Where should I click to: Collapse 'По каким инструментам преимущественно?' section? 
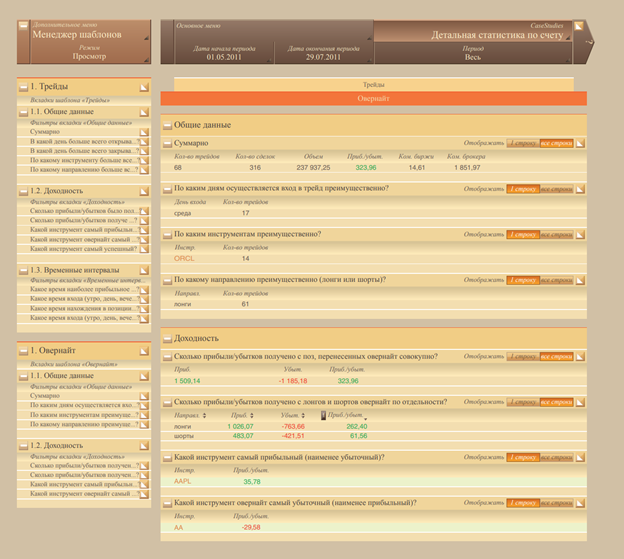click(167, 235)
